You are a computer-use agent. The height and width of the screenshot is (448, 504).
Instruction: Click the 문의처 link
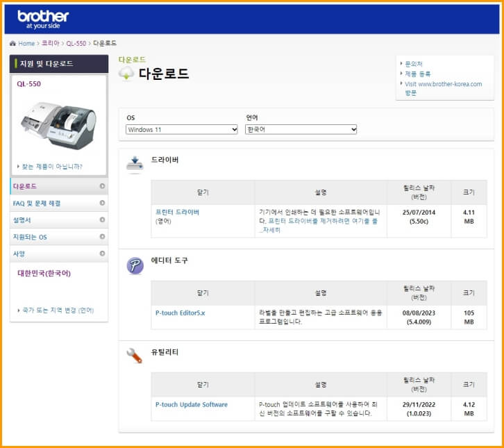(413, 64)
